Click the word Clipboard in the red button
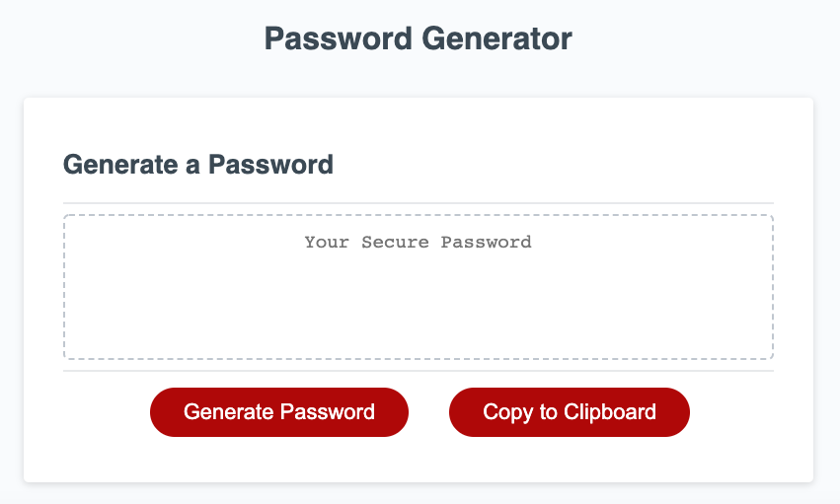840x504 pixels. tap(610, 412)
